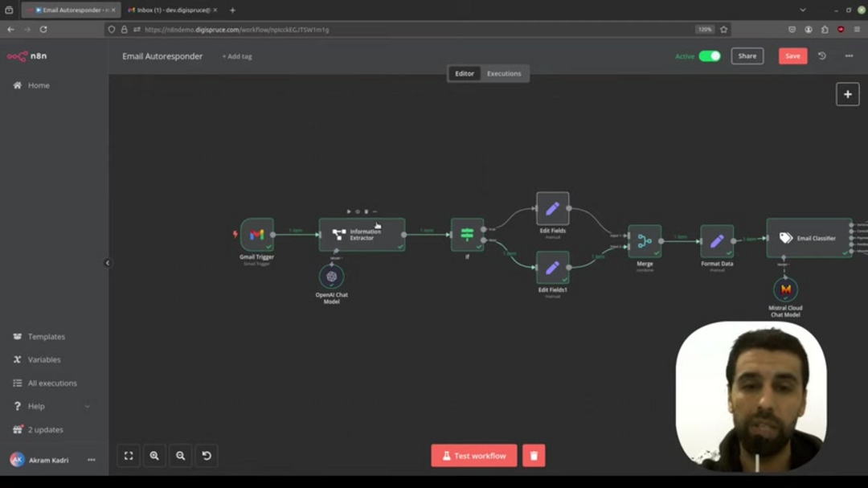Viewport: 868px width, 488px height.
Task: Open the Templates sidebar item
Action: coord(46,337)
